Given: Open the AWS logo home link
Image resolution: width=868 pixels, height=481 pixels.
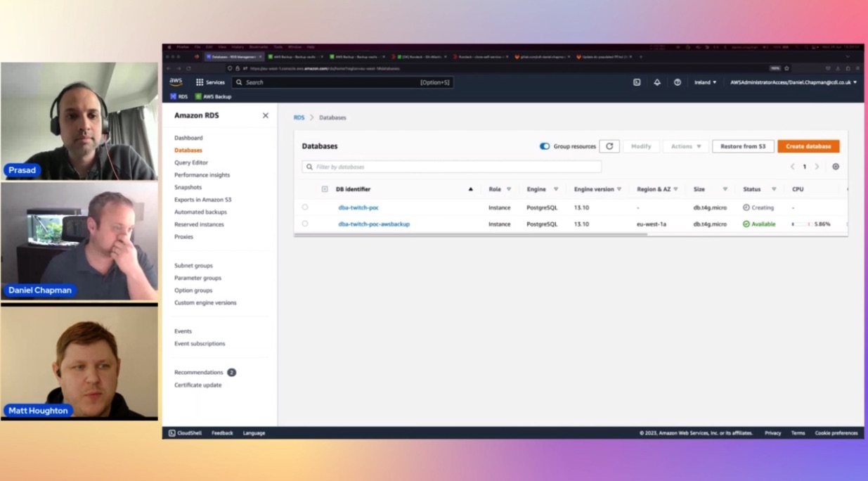Looking at the screenshot, I should (176, 82).
